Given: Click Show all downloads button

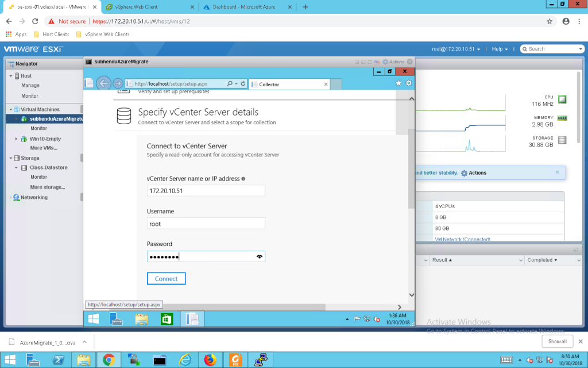Looking at the screenshot, I should [557, 342].
